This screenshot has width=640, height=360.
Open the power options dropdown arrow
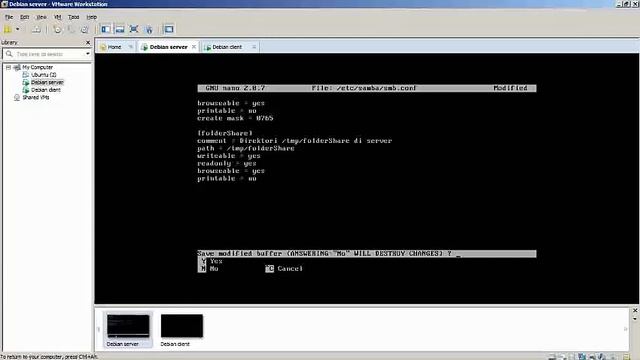[x=18, y=29]
